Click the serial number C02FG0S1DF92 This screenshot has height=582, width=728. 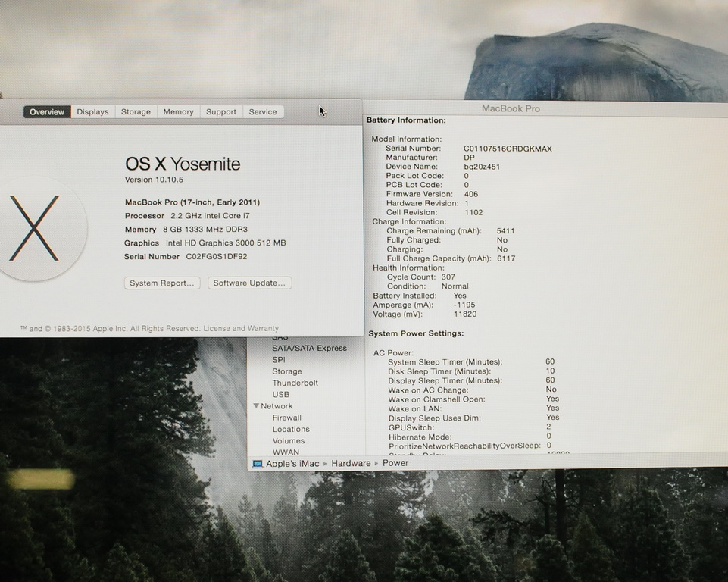(217, 256)
